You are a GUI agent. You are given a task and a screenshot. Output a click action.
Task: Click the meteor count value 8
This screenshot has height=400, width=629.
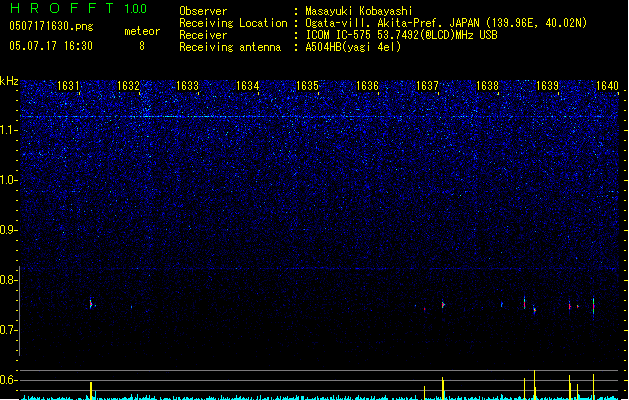pyautogui.click(x=142, y=46)
